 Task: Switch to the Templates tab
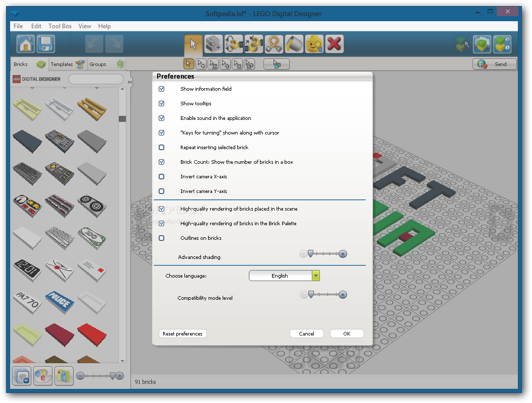[x=67, y=64]
